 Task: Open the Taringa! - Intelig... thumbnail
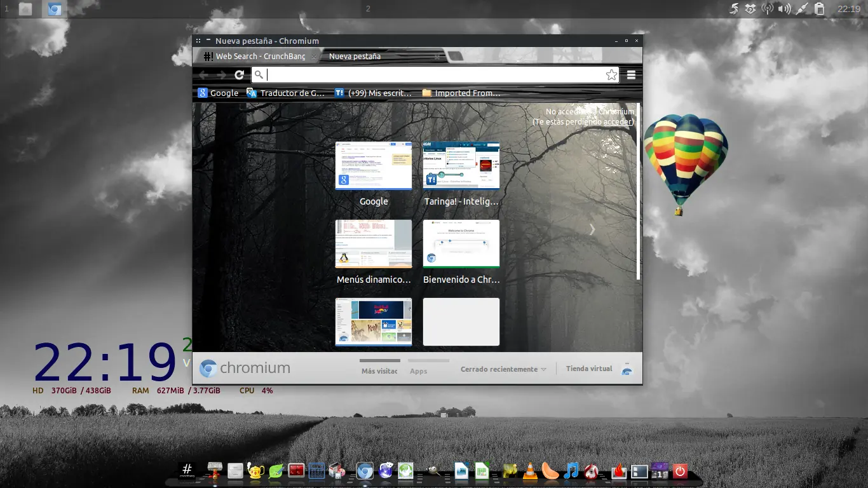461,166
